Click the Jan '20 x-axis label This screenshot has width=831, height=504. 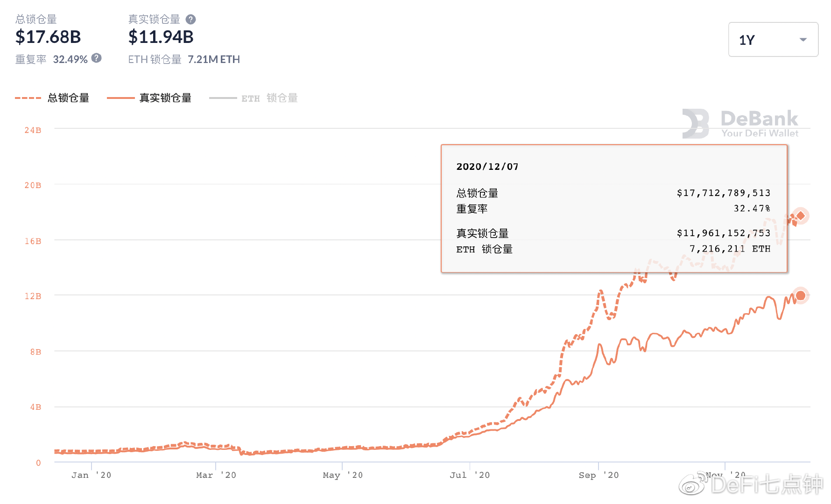click(91, 475)
